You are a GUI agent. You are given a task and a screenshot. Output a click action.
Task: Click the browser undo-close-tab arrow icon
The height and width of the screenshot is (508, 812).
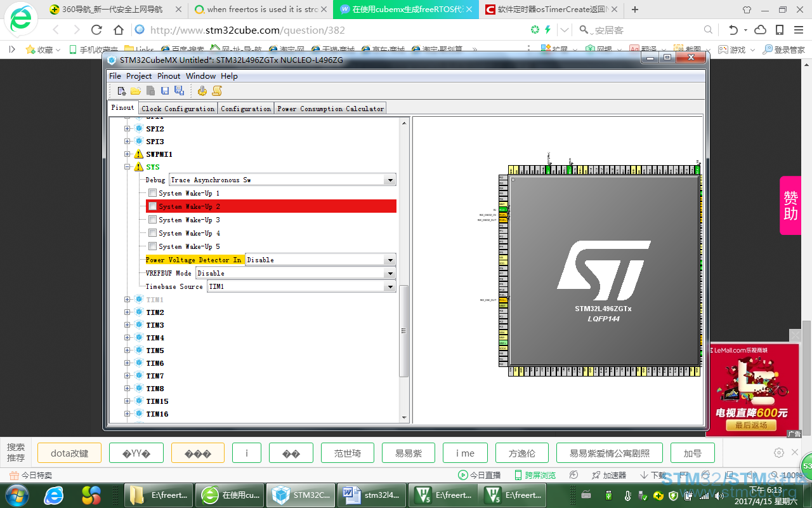pyautogui.click(x=734, y=30)
